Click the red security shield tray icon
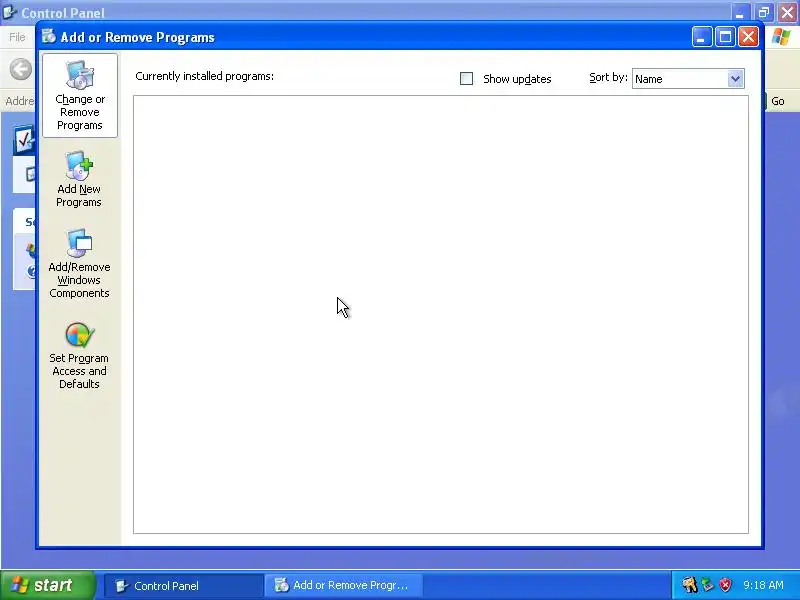The width and height of the screenshot is (800, 600). coord(726,585)
